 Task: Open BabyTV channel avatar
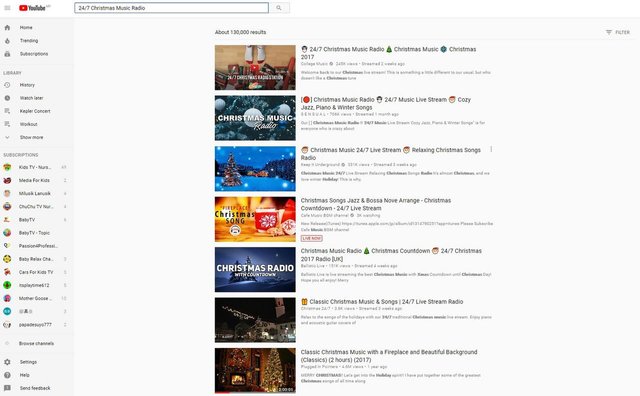click(7, 220)
